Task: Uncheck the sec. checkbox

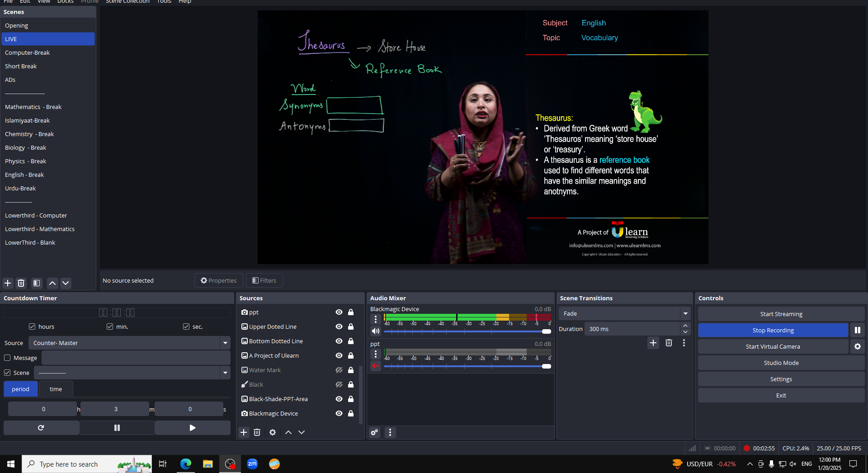Action: 186,326
